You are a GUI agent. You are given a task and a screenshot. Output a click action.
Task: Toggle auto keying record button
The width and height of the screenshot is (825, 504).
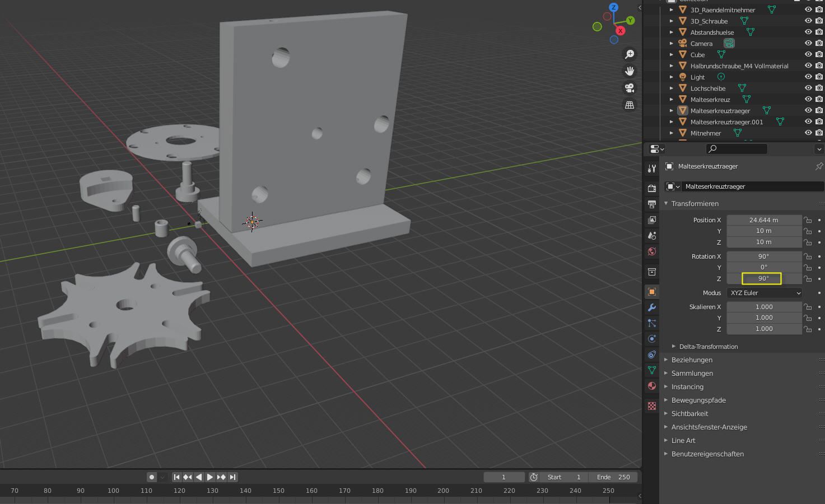[152, 477]
